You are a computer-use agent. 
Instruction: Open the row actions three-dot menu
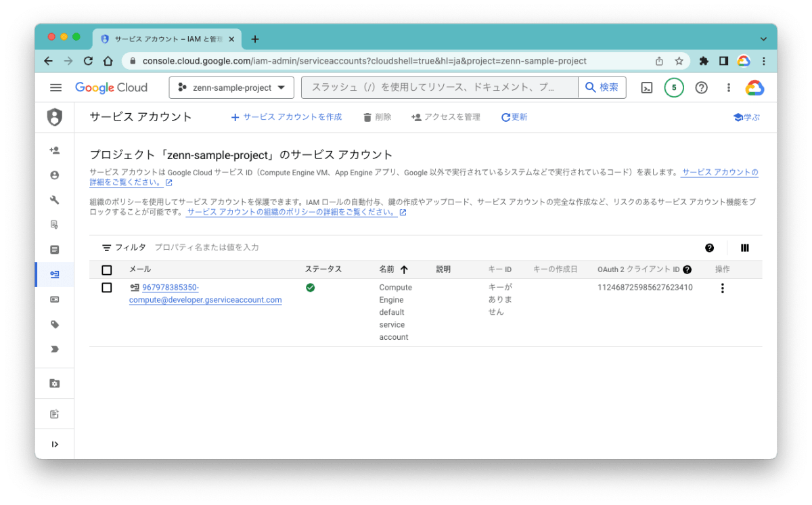pos(722,288)
